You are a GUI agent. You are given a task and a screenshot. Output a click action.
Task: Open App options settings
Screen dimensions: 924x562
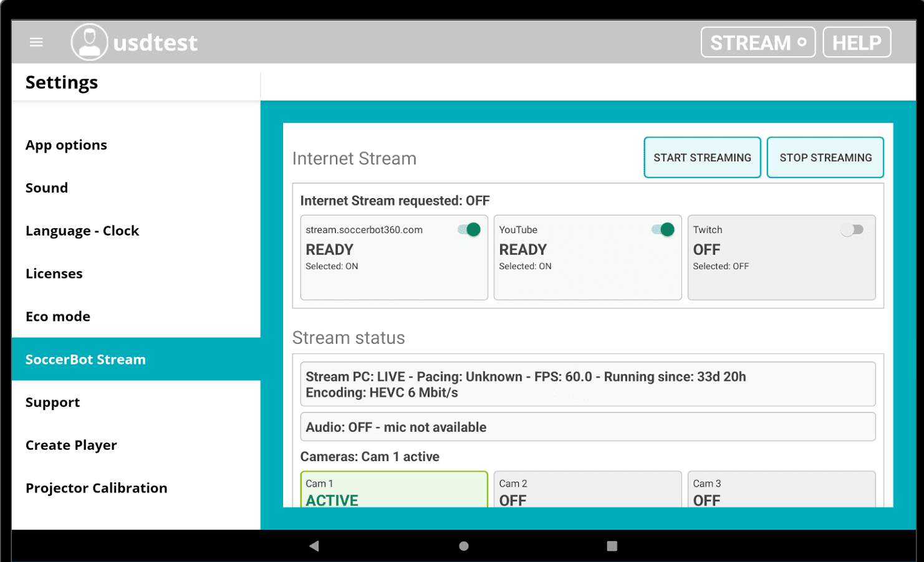pos(136,145)
